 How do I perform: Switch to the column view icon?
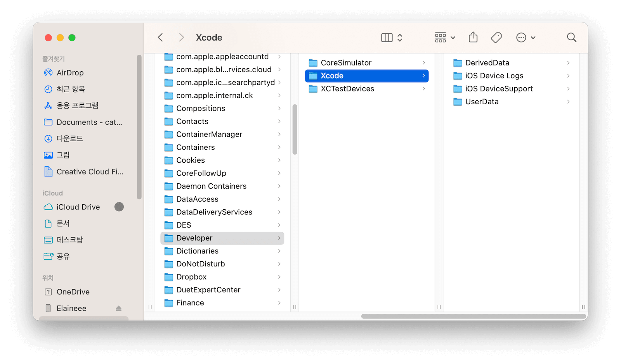coord(387,38)
